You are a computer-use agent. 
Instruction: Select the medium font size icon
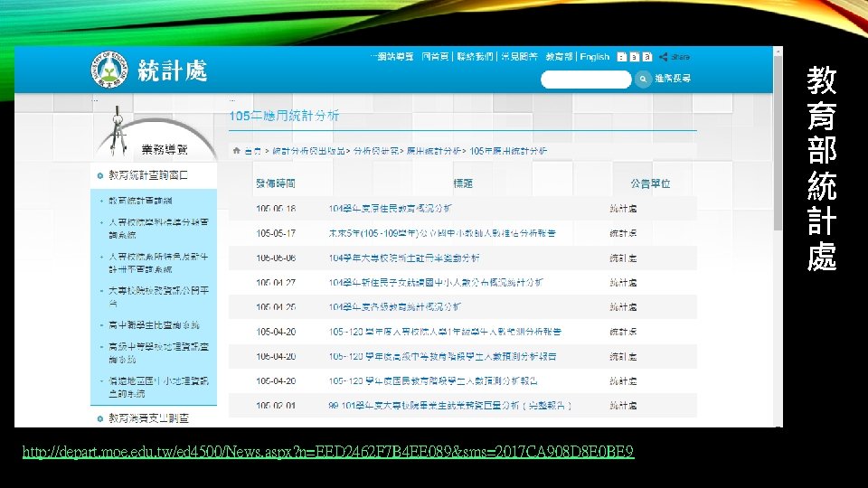coord(635,57)
